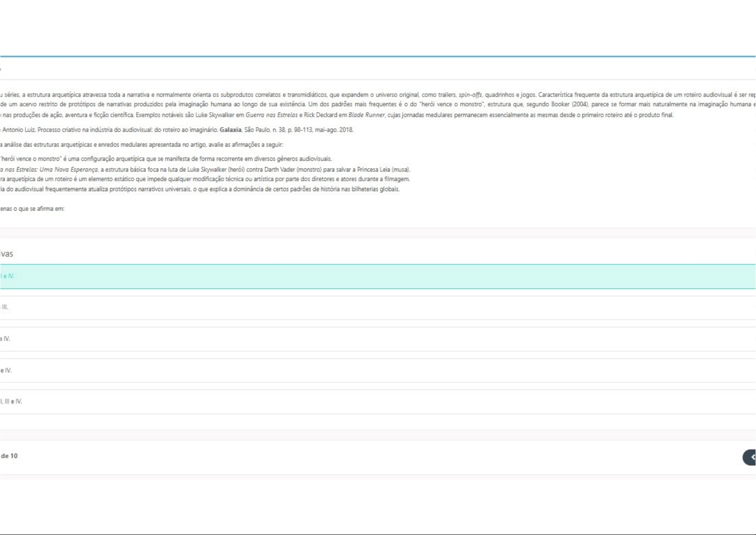Viewport: 756px width, 535px height.
Task: Click the 'de 10' question counter
Action: click(x=9, y=456)
